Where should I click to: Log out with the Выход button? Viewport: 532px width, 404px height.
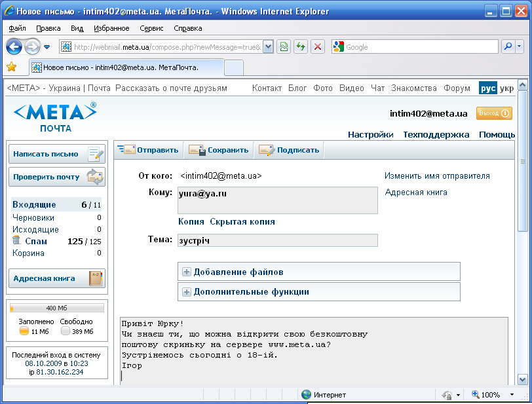(494, 113)
